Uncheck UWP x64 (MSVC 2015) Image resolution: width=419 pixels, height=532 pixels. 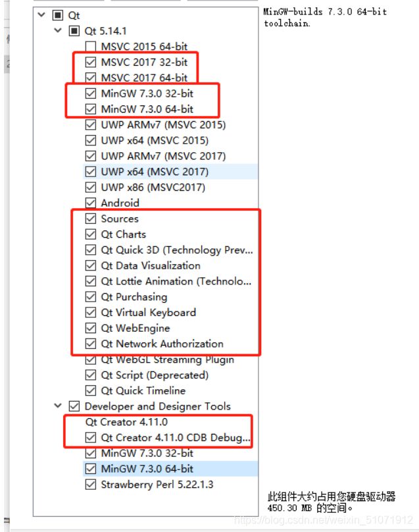pos(91,140)
